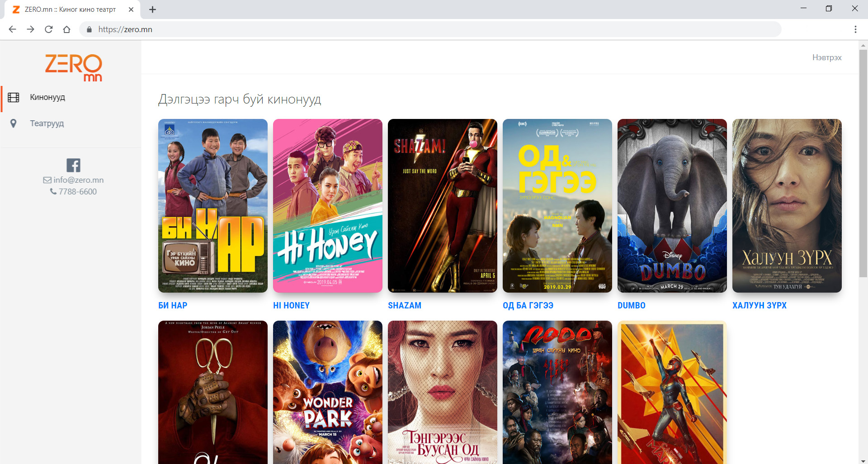Select Театрууд in the sidebar menu

tap(47, 123)
